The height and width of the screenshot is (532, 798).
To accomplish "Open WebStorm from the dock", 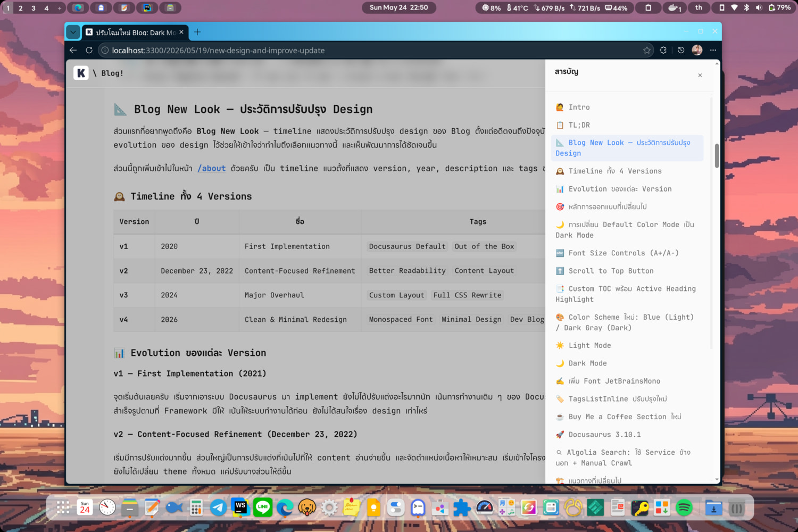I will click(x=240, y=508).
